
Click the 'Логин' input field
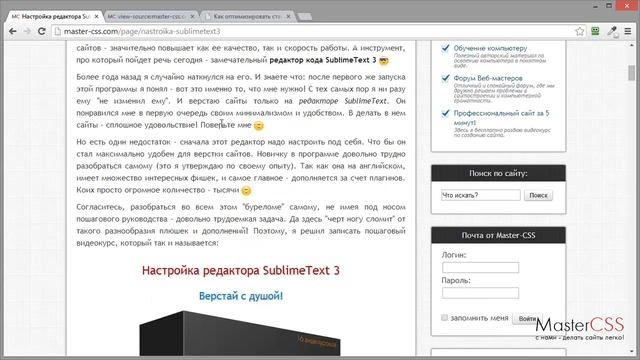480,267
